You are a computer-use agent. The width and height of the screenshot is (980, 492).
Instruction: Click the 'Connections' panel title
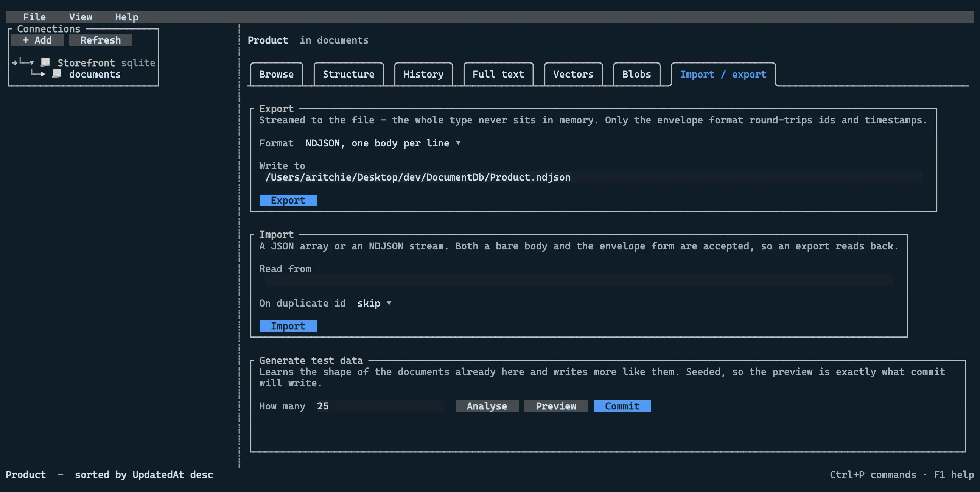pos(49,29)
